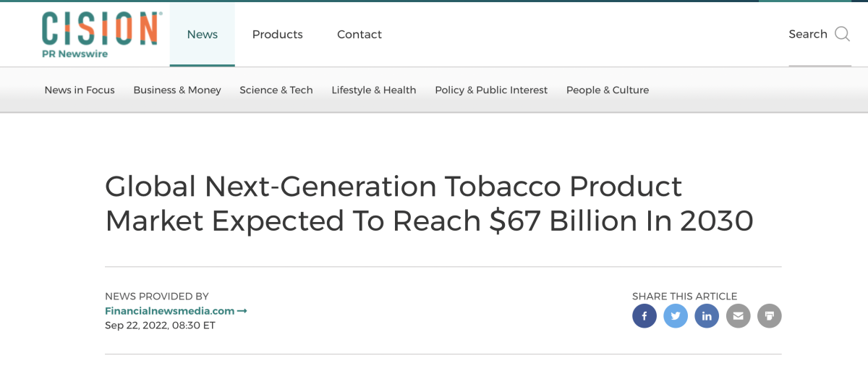Expand Science & Tech category

pos(276,90)
